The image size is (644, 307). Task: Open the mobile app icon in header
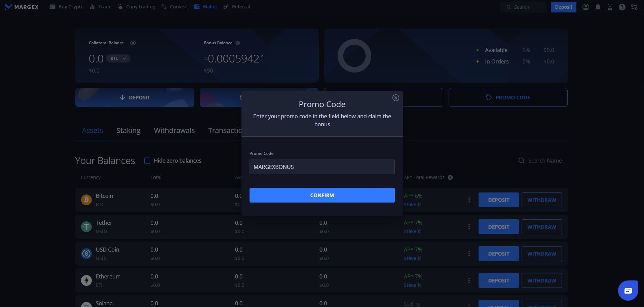pyautogui.click(x=610, y=7)
